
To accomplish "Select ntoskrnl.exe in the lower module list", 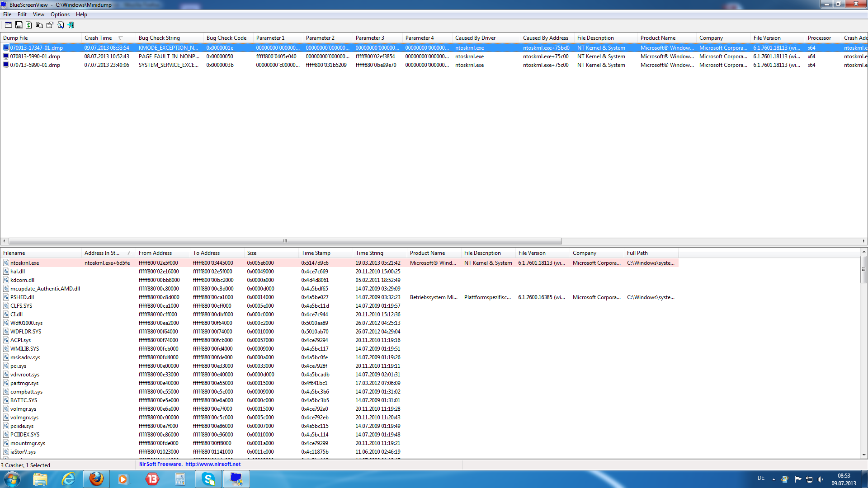I will tap(340, 263).
